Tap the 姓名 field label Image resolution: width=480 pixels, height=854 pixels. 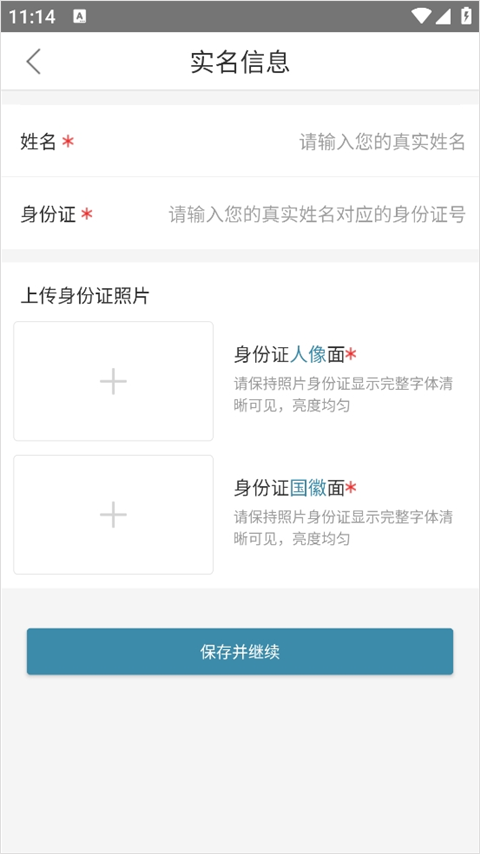38,142
